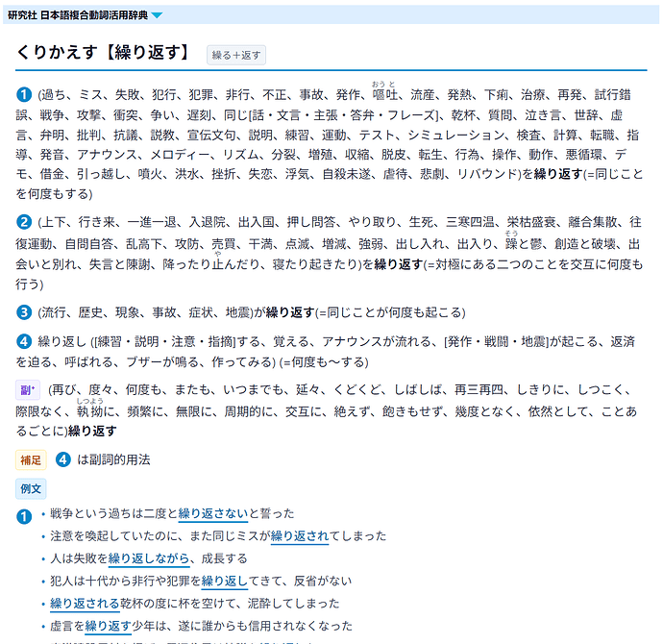The width and height of the screenshot is (663, 644).
Task: Select the sense 3 circled number icon
Action: point(24,312)
